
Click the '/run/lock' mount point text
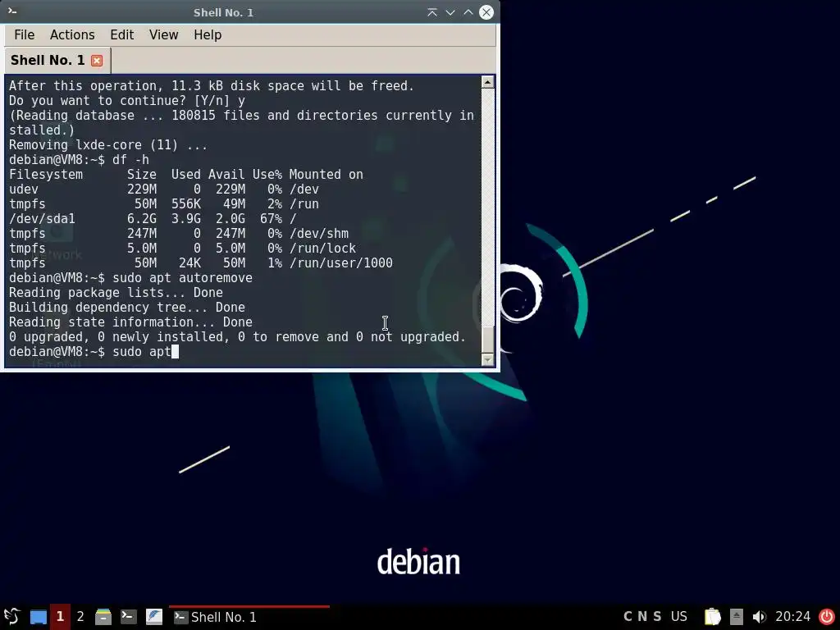click(x=322, y=249)
